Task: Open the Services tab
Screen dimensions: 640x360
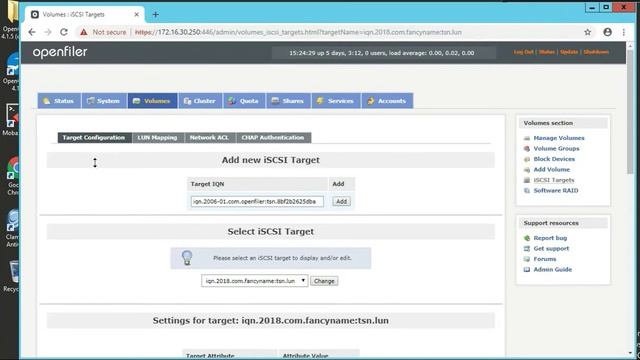Action: [x=336, y=101]
